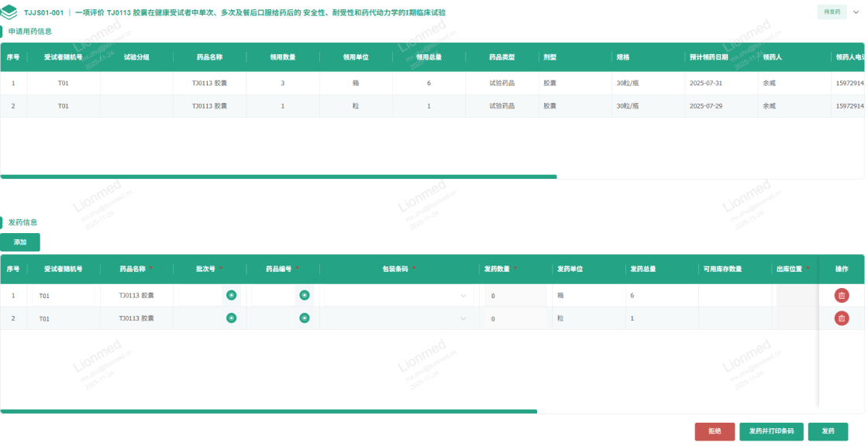
Task: Delete the second dispensing row (粒)
Action: 841,318
